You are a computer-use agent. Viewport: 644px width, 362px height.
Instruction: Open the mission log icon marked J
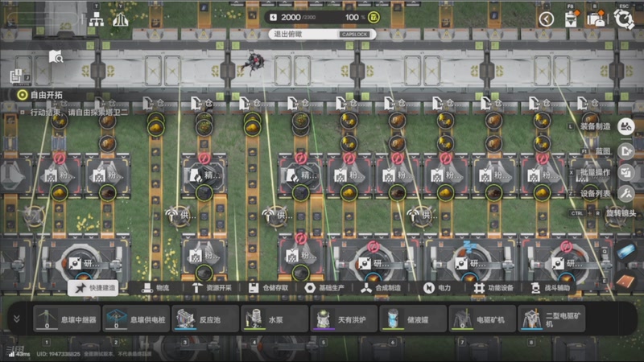click(16, 76)
